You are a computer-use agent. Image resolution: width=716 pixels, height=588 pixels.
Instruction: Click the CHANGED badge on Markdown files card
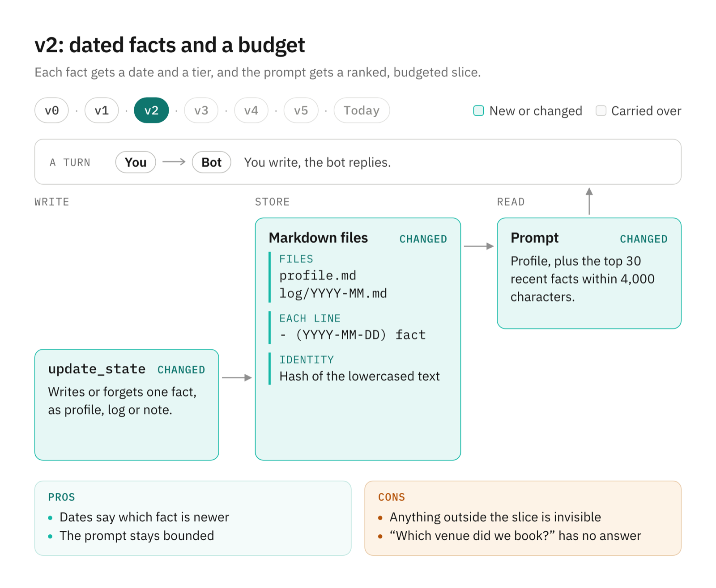pos(423,239)
